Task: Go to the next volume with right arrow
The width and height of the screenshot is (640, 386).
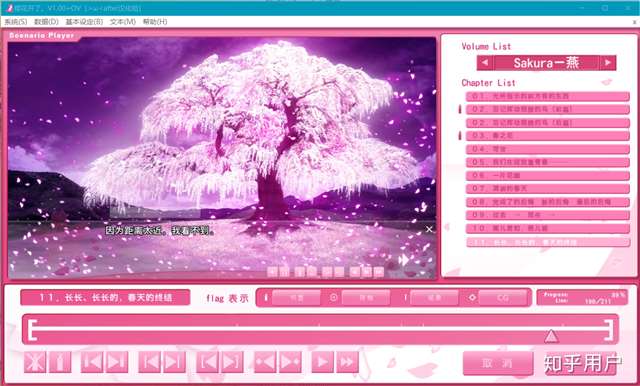Action: 608,63
